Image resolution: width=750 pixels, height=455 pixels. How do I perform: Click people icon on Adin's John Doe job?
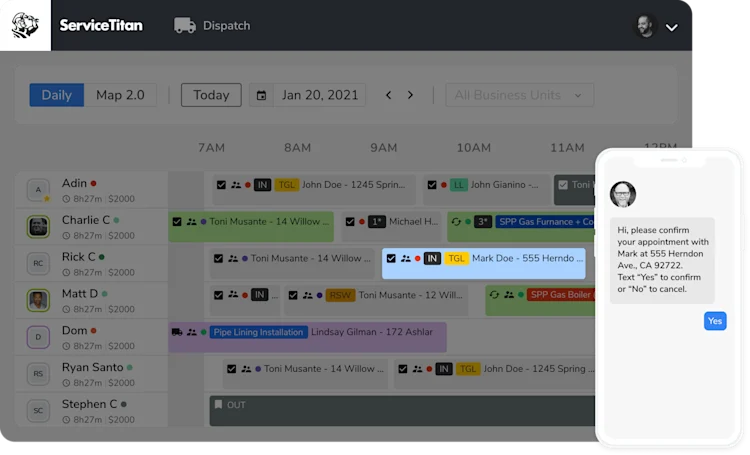pyautogui.click(x=236, y=185)
